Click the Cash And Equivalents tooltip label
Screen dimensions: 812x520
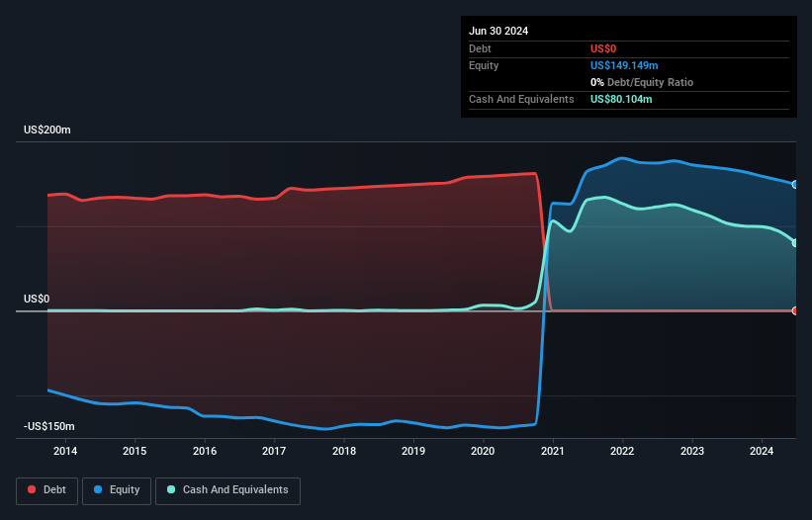coord(521,99)
